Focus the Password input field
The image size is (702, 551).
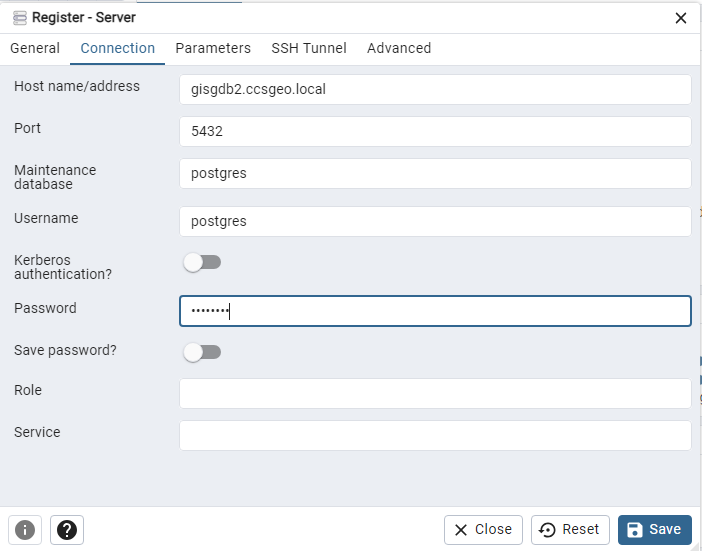[x=435, y=311]
